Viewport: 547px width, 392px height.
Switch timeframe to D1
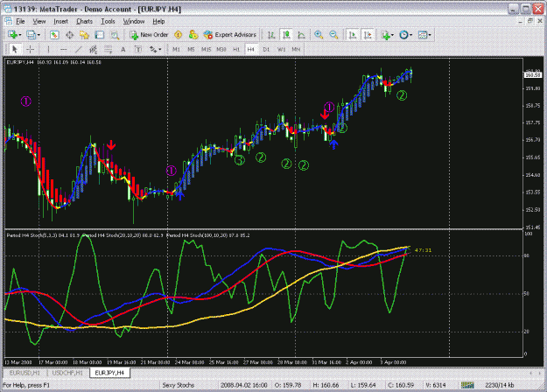coord(266,50)
